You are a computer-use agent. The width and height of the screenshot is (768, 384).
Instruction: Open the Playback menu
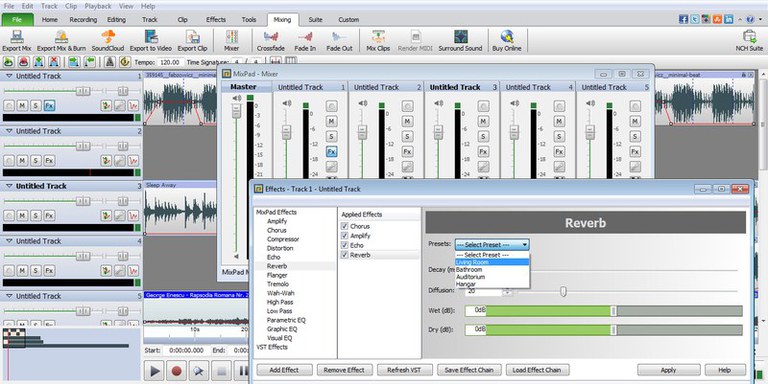click(97, 6)
